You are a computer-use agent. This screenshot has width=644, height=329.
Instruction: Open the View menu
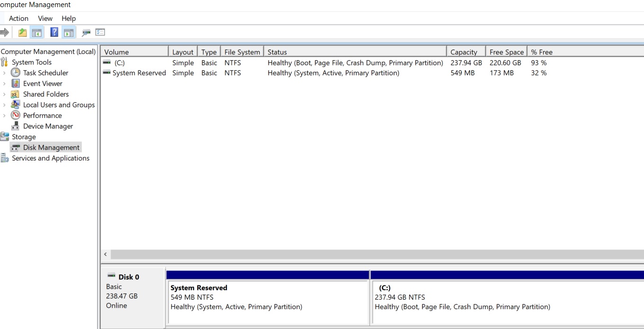click(x=45, y=18)
